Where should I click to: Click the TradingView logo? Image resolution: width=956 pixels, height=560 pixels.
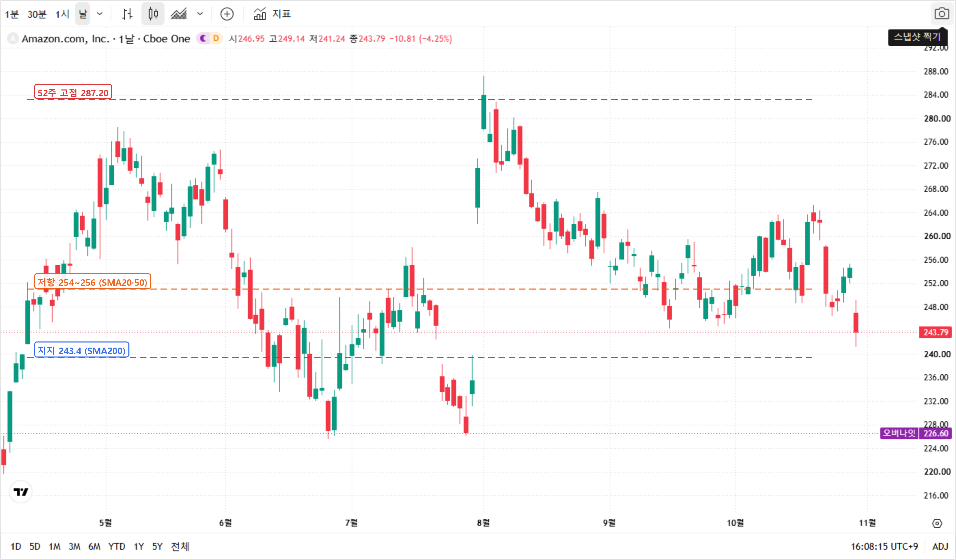(20, 492)
